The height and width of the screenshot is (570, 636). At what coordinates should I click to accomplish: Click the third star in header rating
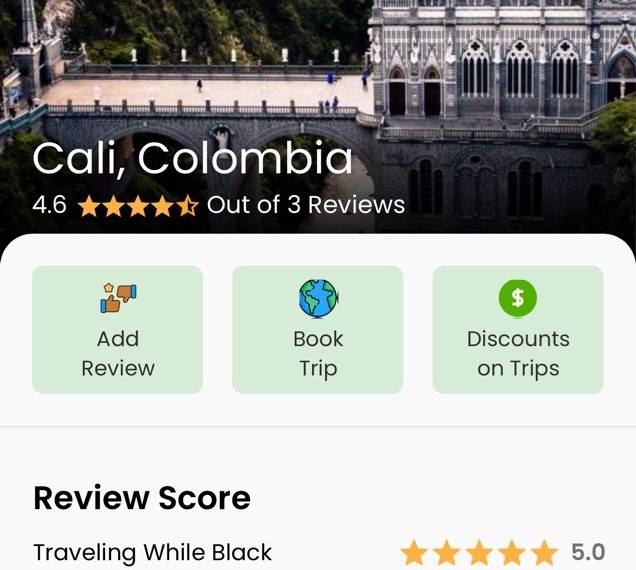point(138,206)
